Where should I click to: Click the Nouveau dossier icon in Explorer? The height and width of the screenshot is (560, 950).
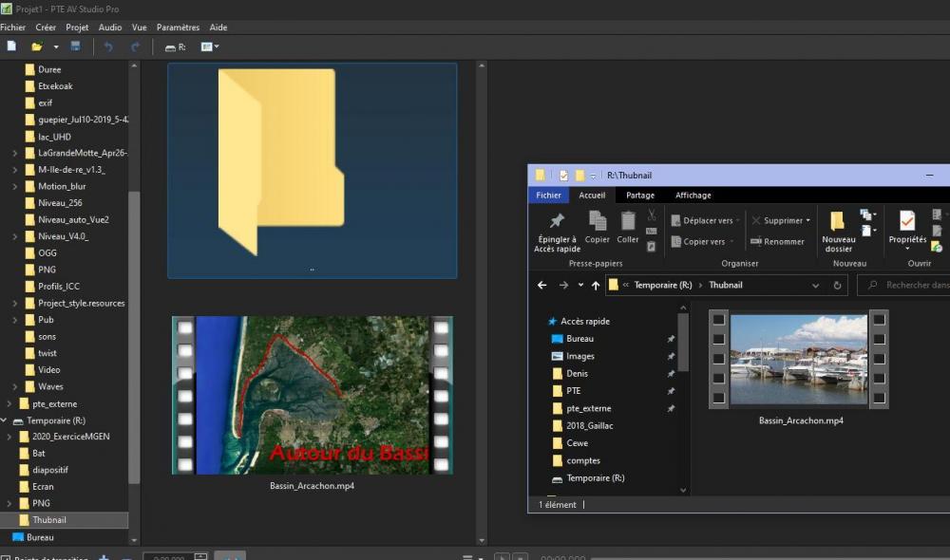(x=838, y=221)
